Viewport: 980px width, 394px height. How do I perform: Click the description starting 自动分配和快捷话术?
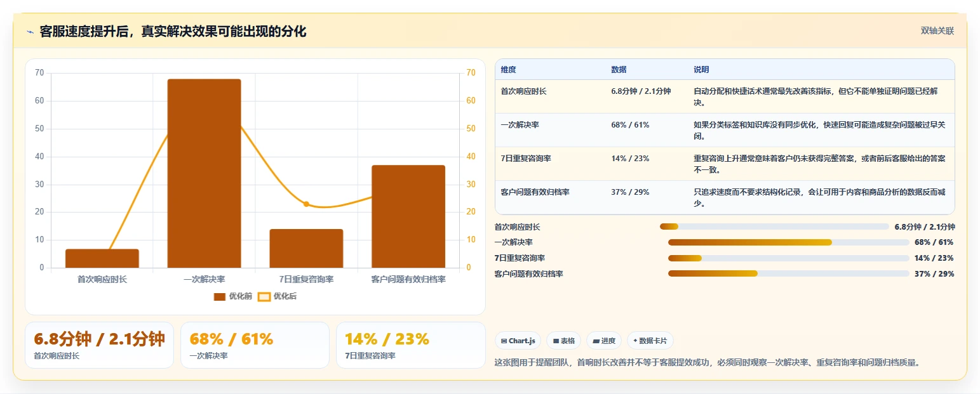816,97
